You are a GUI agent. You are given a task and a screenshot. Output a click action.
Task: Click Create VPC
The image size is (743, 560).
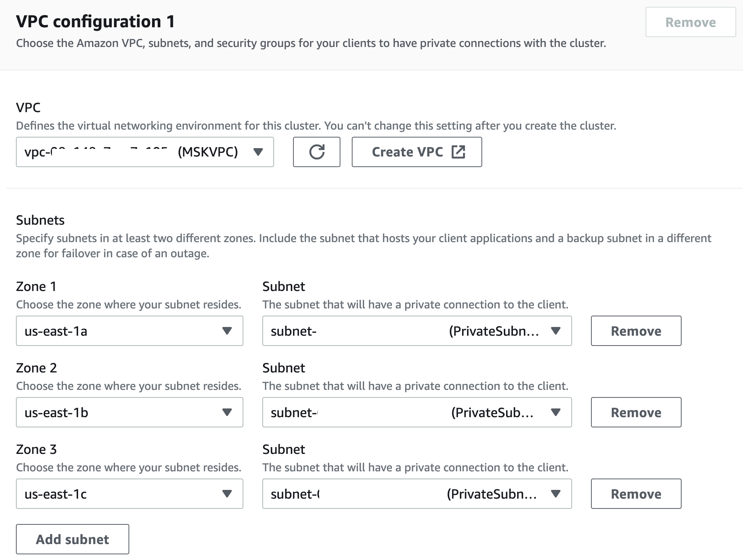click(417, 152)
